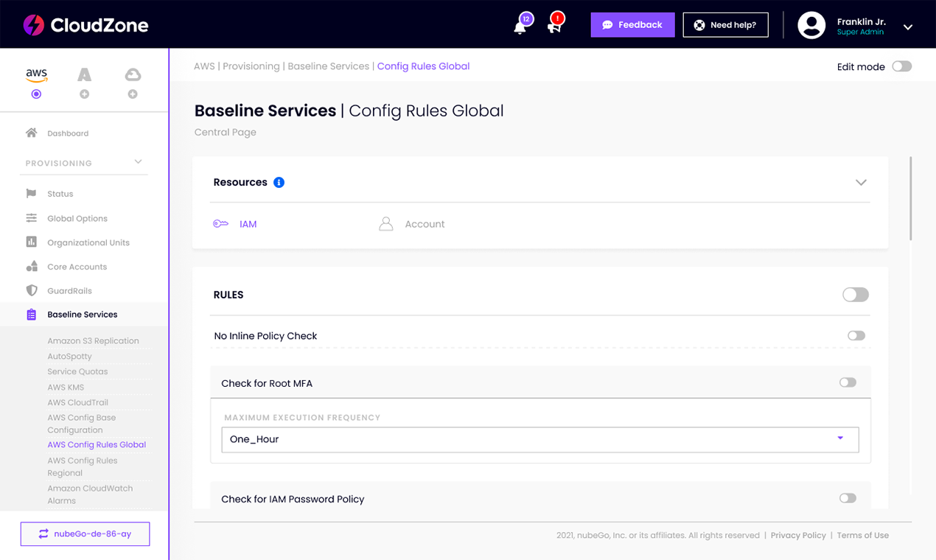The image size is (936, 560).
Task: Click the selected AWS radio indicator
Action: pyautogui.click(x=36, y=94)
